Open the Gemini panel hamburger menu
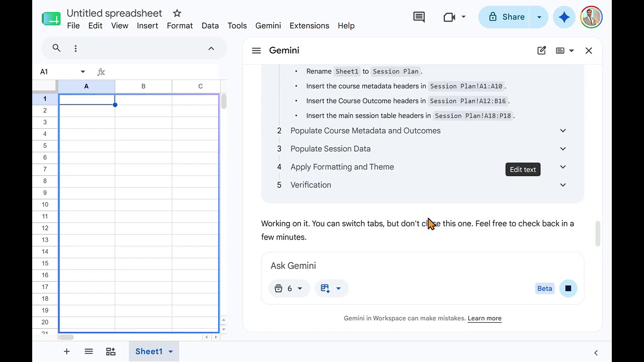The width and height of the screenshot is (644, 362). pos(256,50)
